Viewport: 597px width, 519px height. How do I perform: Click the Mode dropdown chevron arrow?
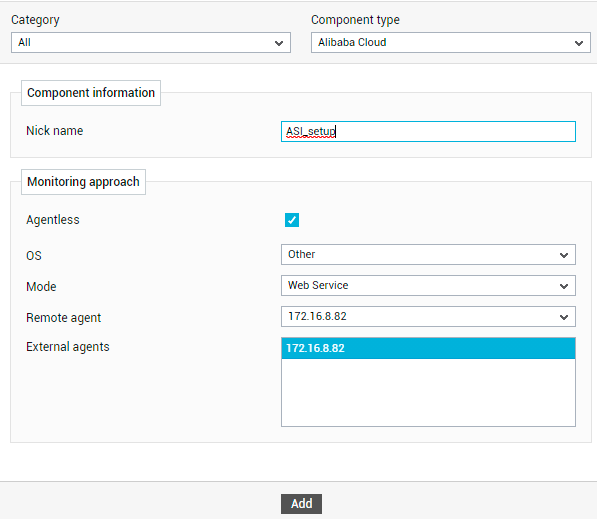point(564,286)
